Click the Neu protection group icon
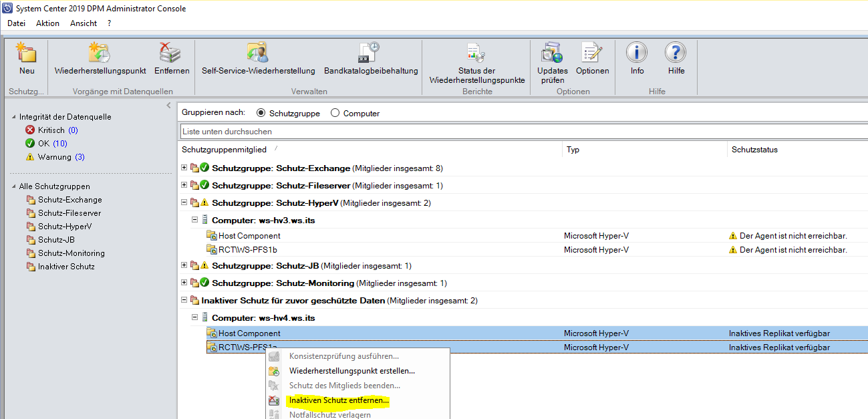 coord(27,52)
